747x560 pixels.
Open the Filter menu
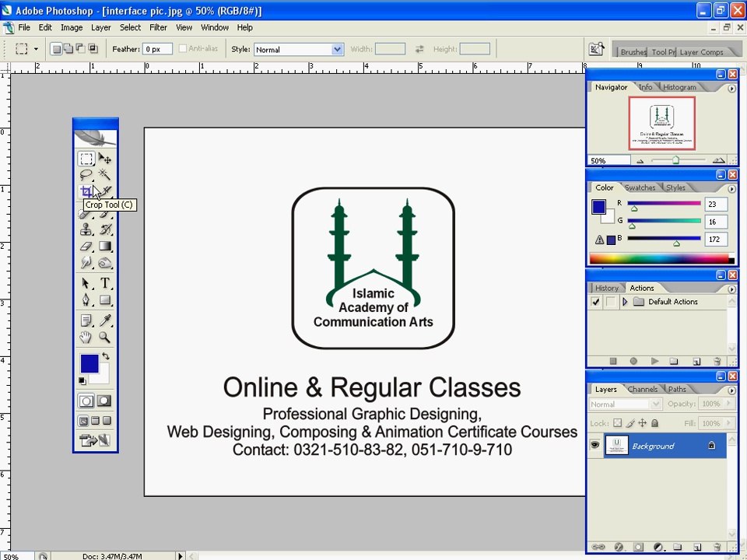pos(158,28)
